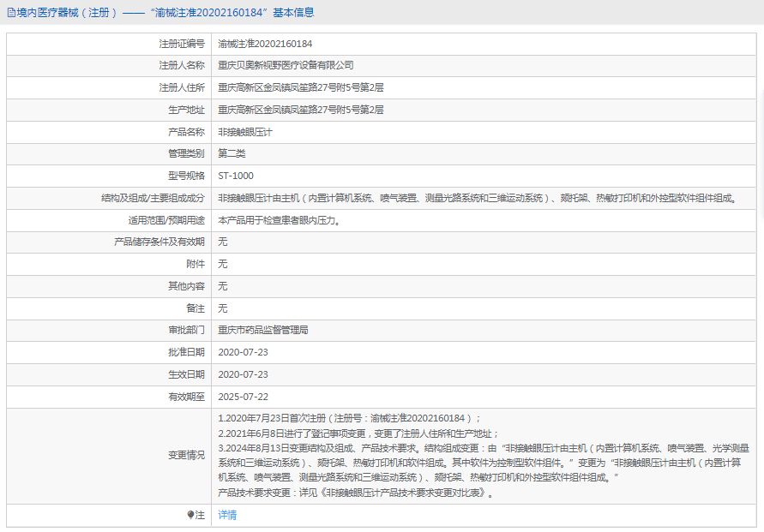Select expiry date 2025-07-22

click(244, 397)
